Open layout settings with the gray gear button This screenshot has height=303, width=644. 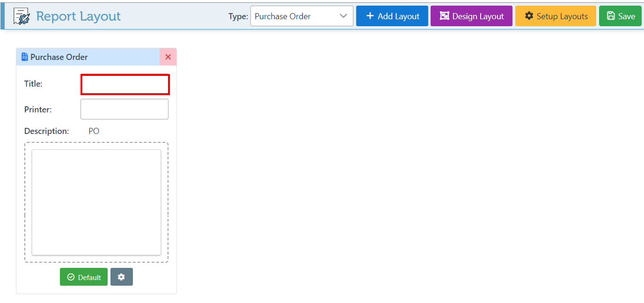[122, 277]
